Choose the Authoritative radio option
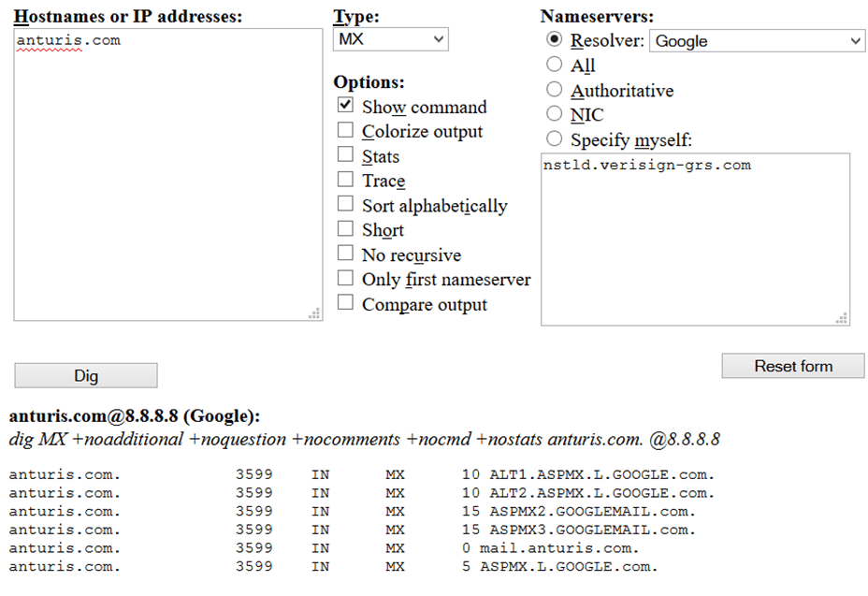The height and width of the screenshot is (596, 868). pos(555,90)
